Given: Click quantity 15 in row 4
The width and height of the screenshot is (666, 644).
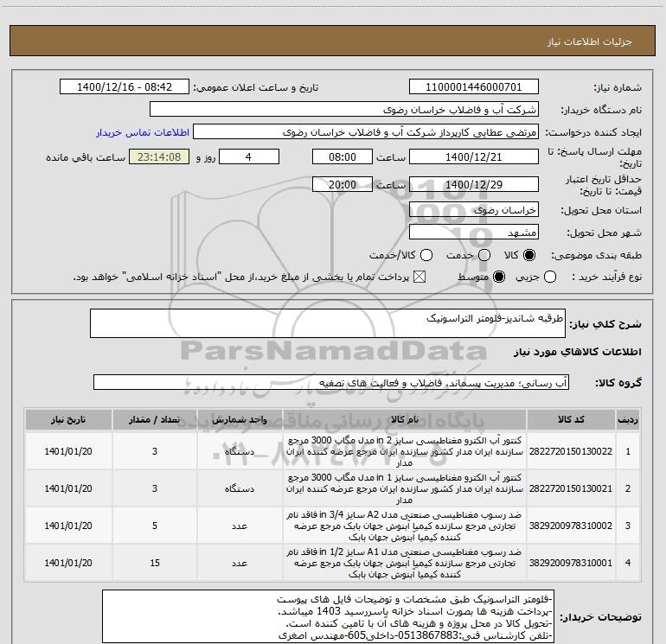Looking at the screenshot, I should click(x=155, y=563).
